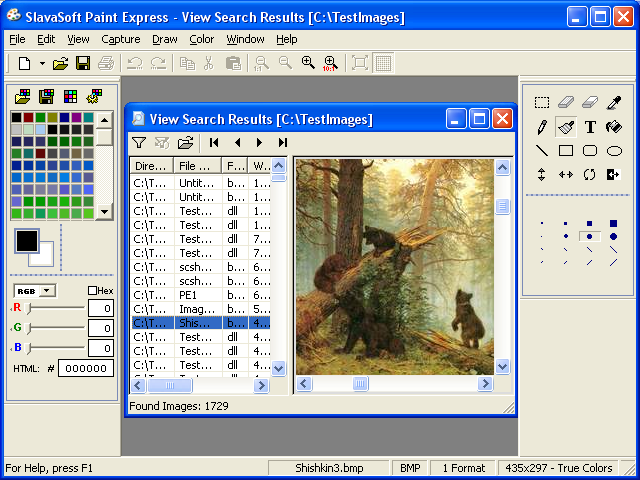Click the Open folder toolbar icon
The width and height of the screenshot is (640, 480).
pos(60,63)
